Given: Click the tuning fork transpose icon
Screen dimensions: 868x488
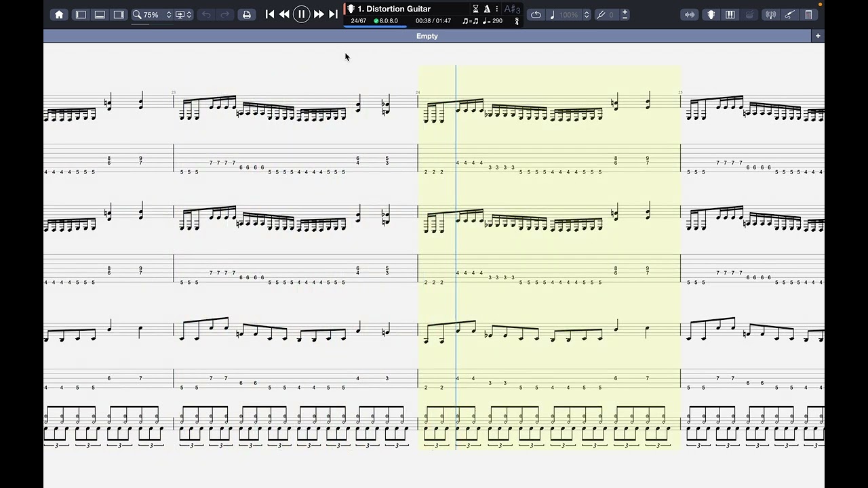Looking at the screenshot, I should [x=601, y=14].
